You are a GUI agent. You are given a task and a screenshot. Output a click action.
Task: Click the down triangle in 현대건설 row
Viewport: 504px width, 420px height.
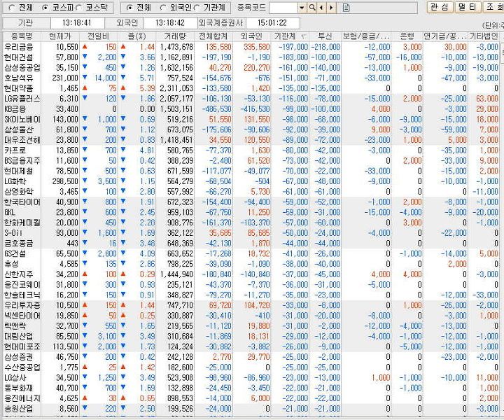85,57
